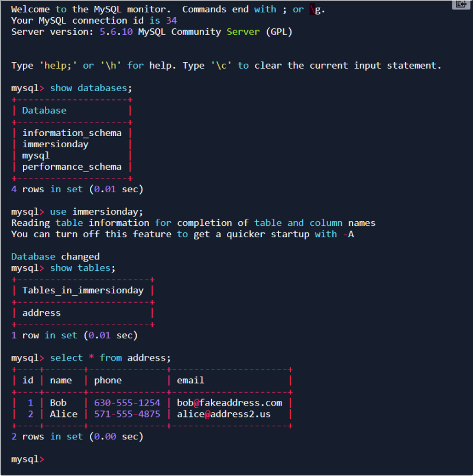Select the 'address' row in the tables list

[x=41, y=313]
